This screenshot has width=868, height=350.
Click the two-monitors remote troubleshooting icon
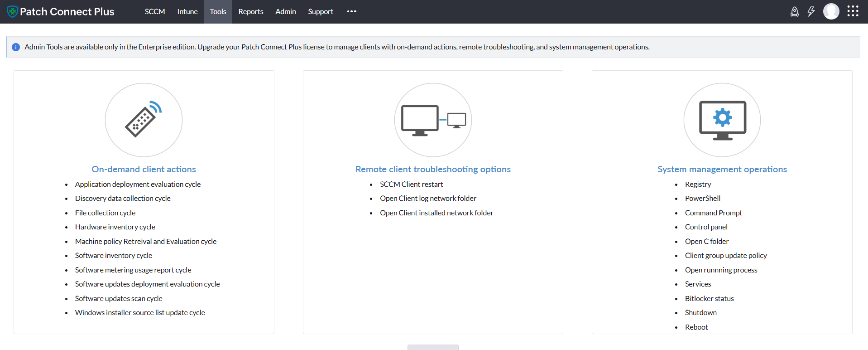433,120
